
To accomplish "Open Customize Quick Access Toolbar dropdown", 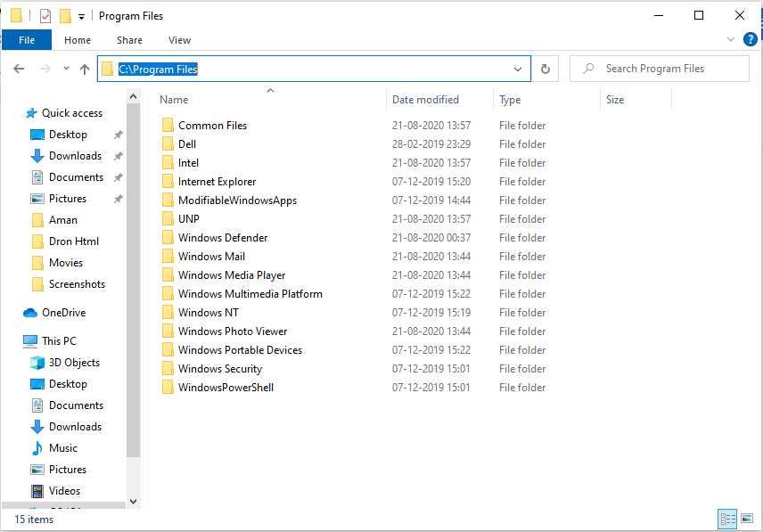I will click(x=82, y=16).
